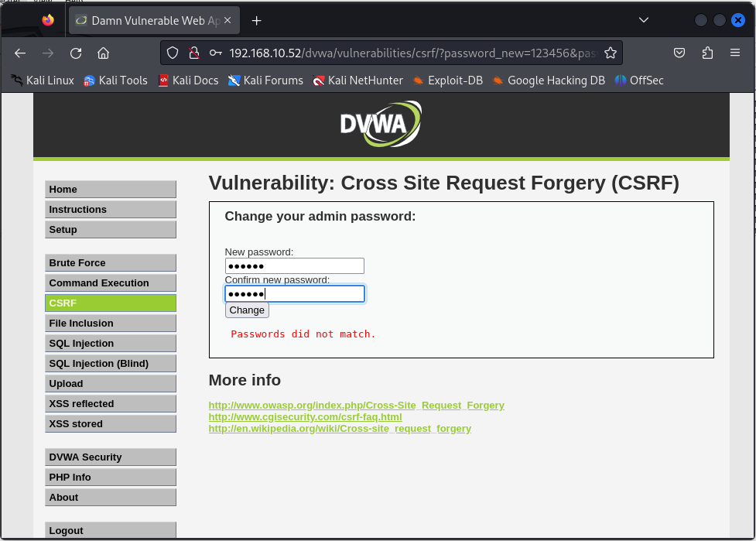Open the XSS stored page
756x541 pixels.
coord(111,424)
